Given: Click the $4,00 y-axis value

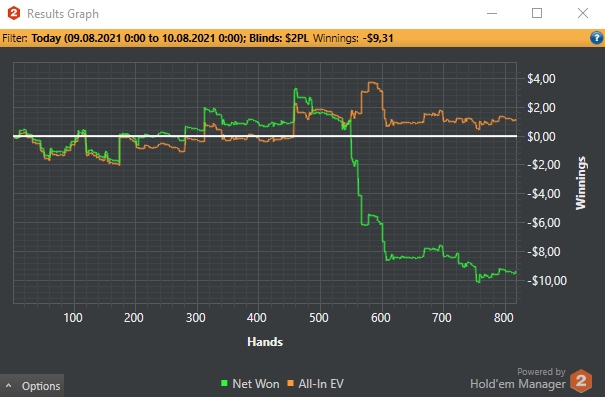Looking at the screenshot, I should (x=541, y=79).
